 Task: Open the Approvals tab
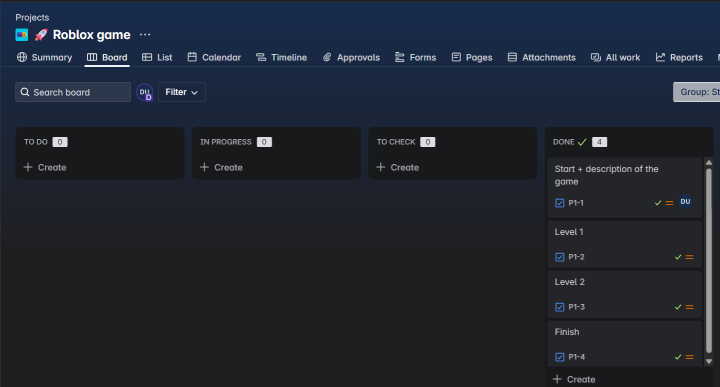click(351, 57)
